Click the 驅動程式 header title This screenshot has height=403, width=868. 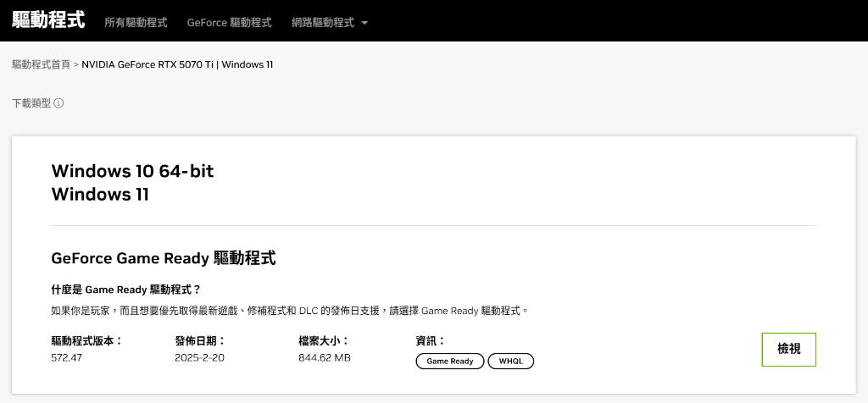[48, 20]
